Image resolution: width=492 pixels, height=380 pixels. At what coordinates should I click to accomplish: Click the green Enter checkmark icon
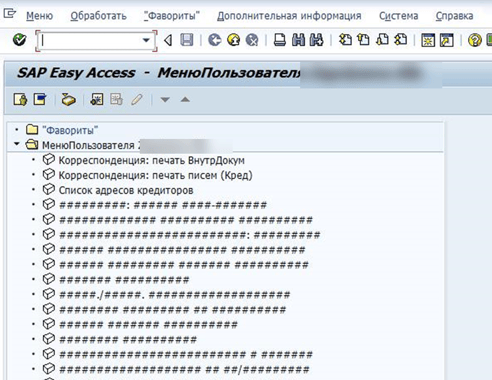[x=19, y=40]
